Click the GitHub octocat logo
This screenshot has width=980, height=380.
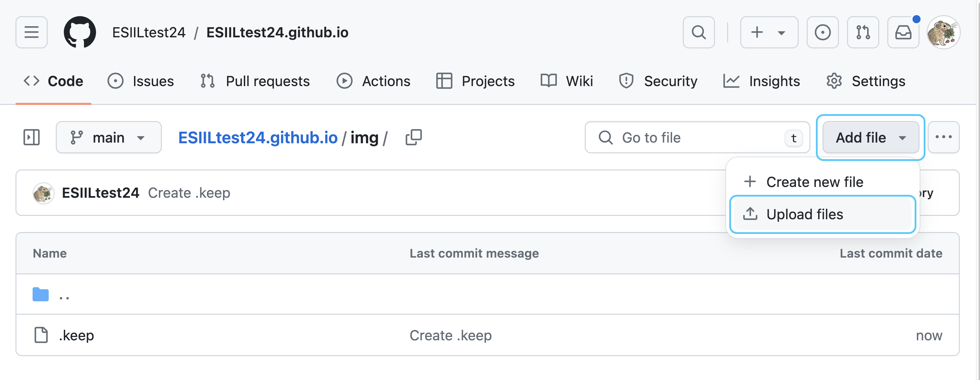[80, 32]
